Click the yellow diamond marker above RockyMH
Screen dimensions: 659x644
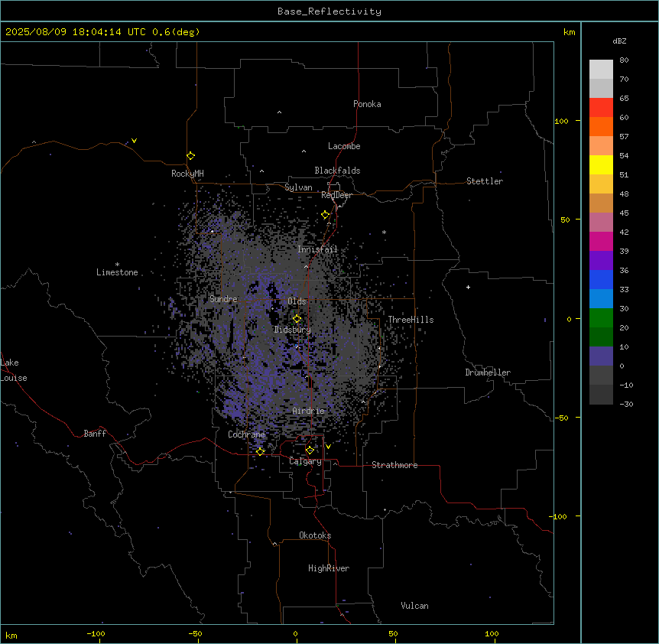pos(190,156)
